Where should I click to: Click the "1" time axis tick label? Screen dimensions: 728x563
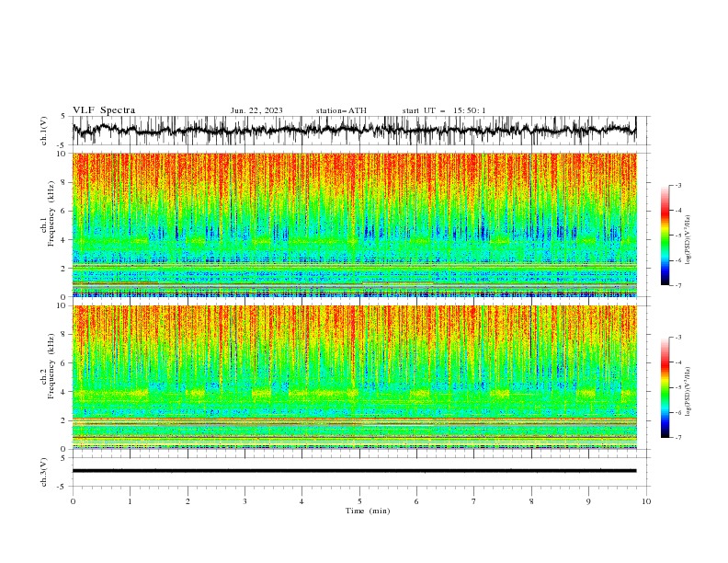pyautogui.click(x=130, y=501)
